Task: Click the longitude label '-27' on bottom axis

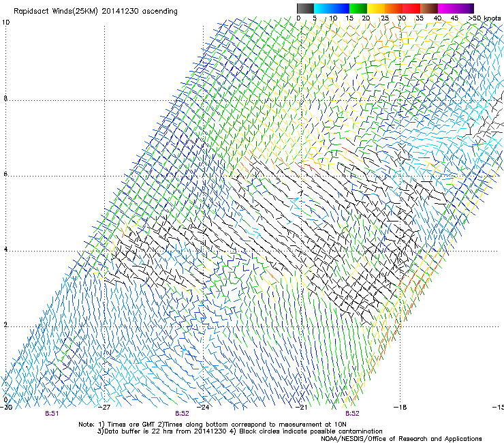Action: [x=104, y=407]
